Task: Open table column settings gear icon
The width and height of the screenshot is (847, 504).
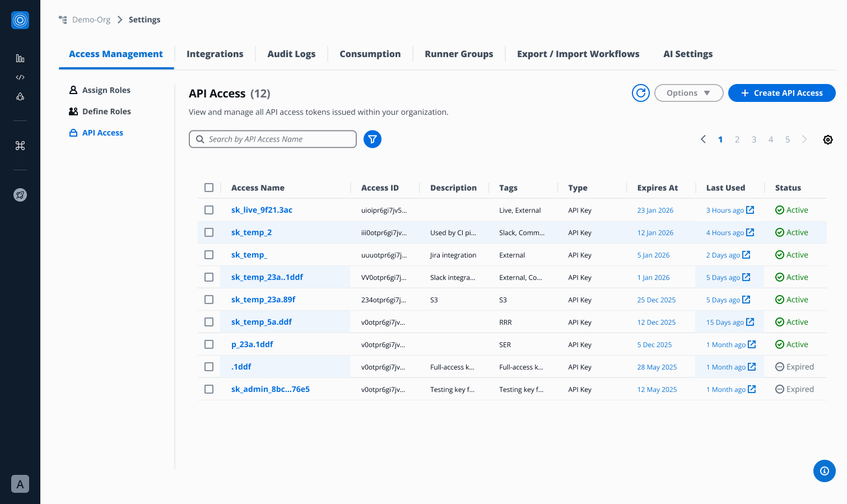Action: [x=827, y=139]
